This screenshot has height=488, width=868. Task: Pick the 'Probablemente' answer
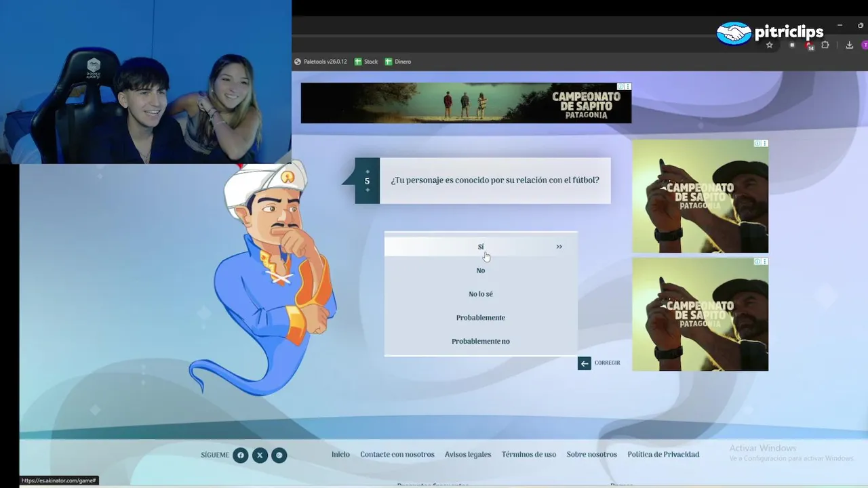pyautogui.click(x=481, y=318)
